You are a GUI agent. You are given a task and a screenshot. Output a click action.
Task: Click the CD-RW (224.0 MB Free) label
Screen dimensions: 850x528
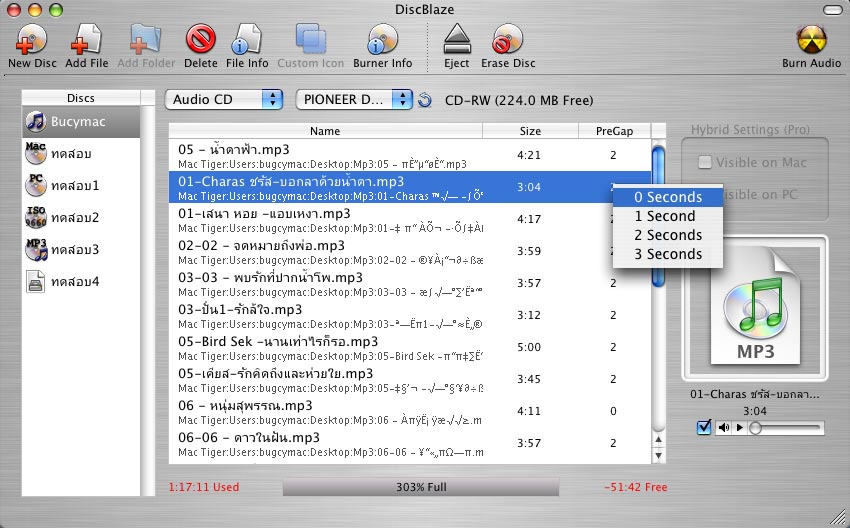tap(519, 100)
